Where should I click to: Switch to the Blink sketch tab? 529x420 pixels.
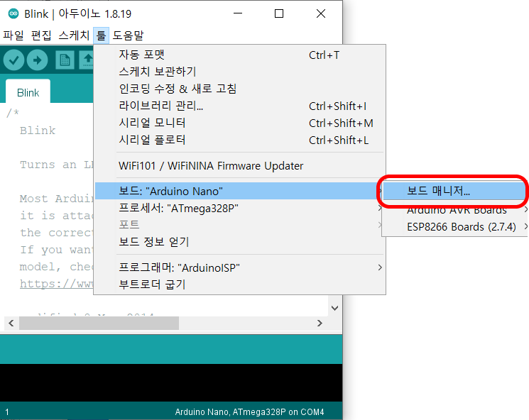pos(28,92)
